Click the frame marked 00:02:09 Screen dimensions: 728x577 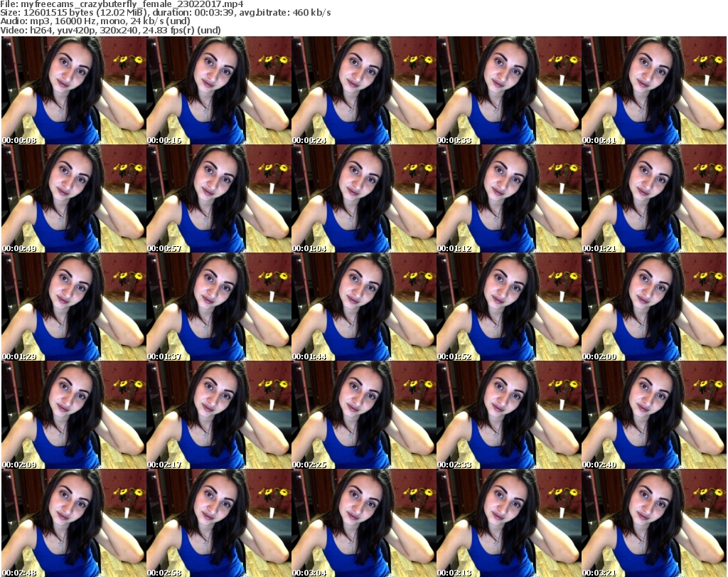pos(74,415)
